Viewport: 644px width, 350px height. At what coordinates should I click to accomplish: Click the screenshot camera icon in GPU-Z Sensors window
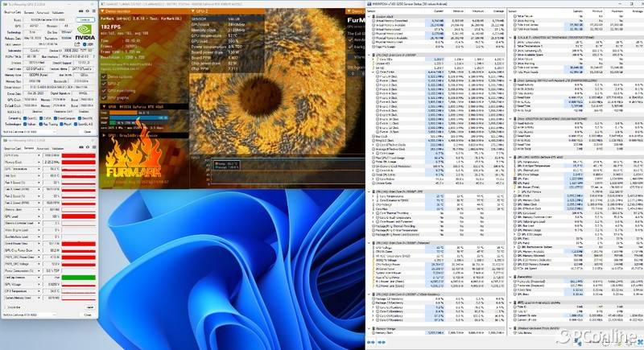[x=81, y=146]
